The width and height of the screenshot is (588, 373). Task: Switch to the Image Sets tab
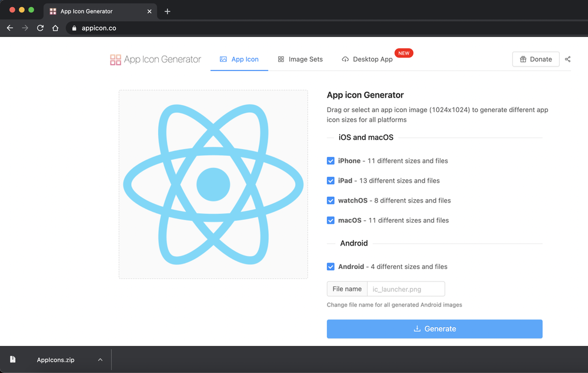300,59
